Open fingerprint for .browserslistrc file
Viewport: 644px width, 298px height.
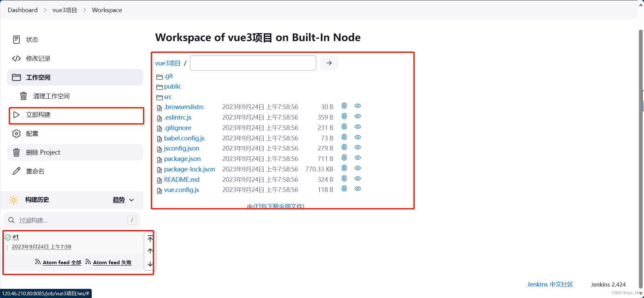[344, 106]
